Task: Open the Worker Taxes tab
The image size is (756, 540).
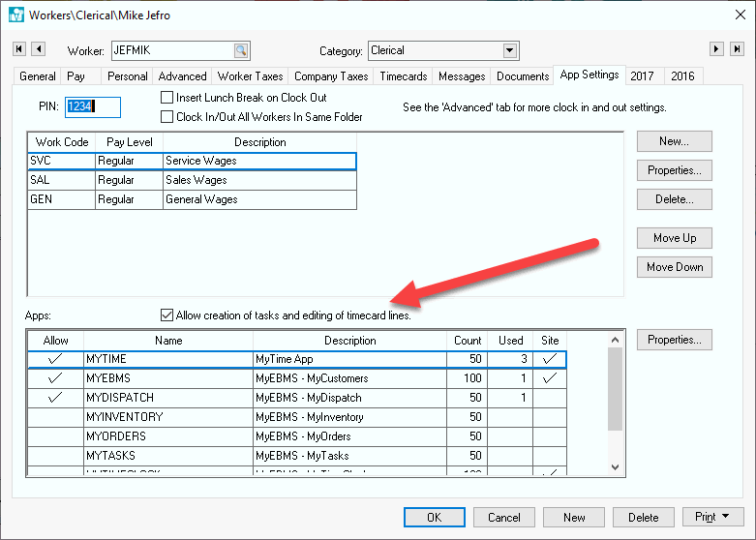Action: pos(250,76)
